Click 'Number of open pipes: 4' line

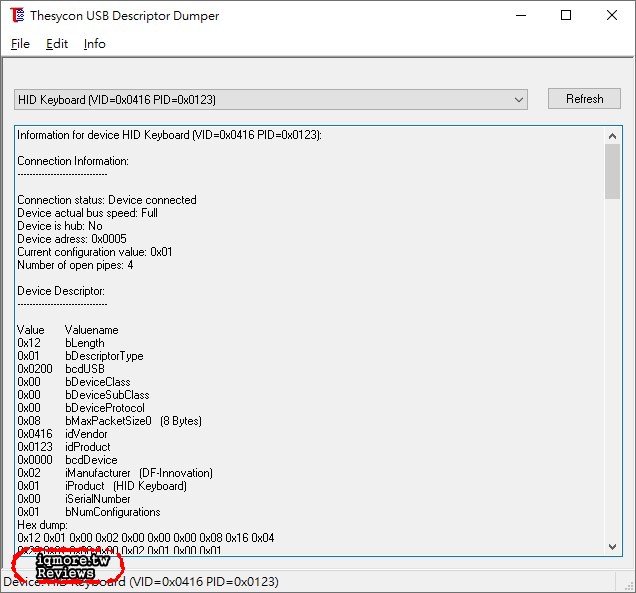click(x=75, y=265)
